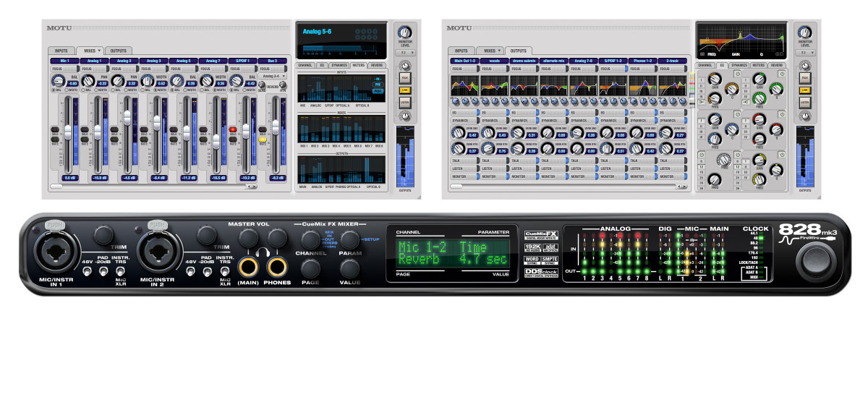Open the CHANNEL tab in right window
Screen dimensions: 868x402
tap(704, 65)
